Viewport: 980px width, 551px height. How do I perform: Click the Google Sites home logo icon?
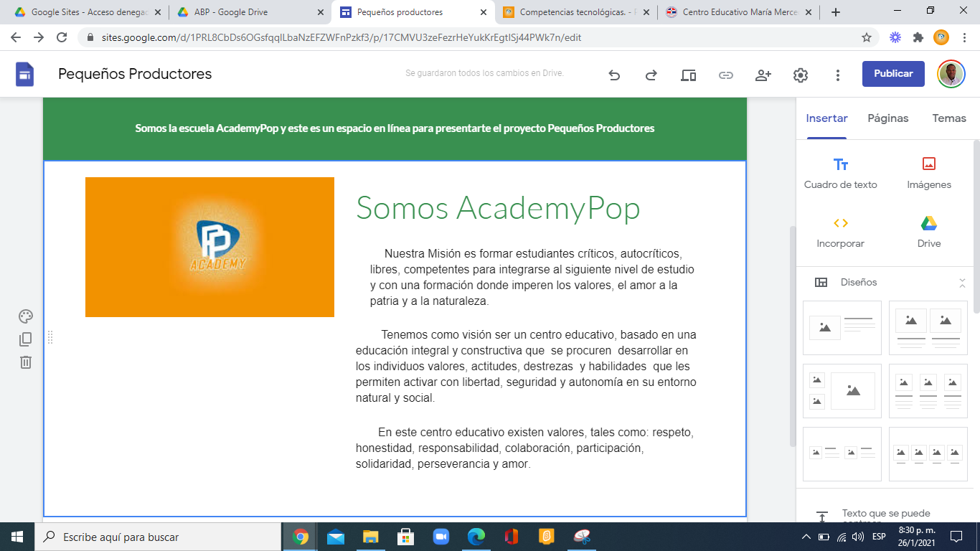click(24, 74)
